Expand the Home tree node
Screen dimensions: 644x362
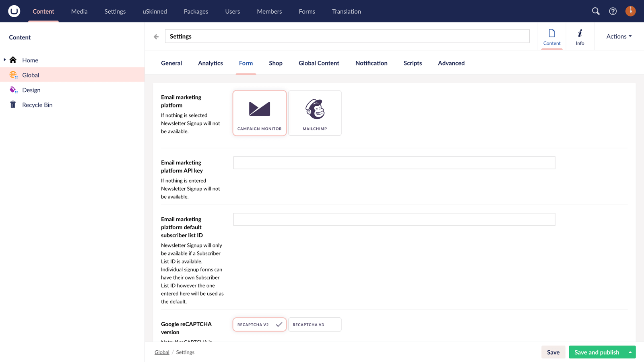4,60
